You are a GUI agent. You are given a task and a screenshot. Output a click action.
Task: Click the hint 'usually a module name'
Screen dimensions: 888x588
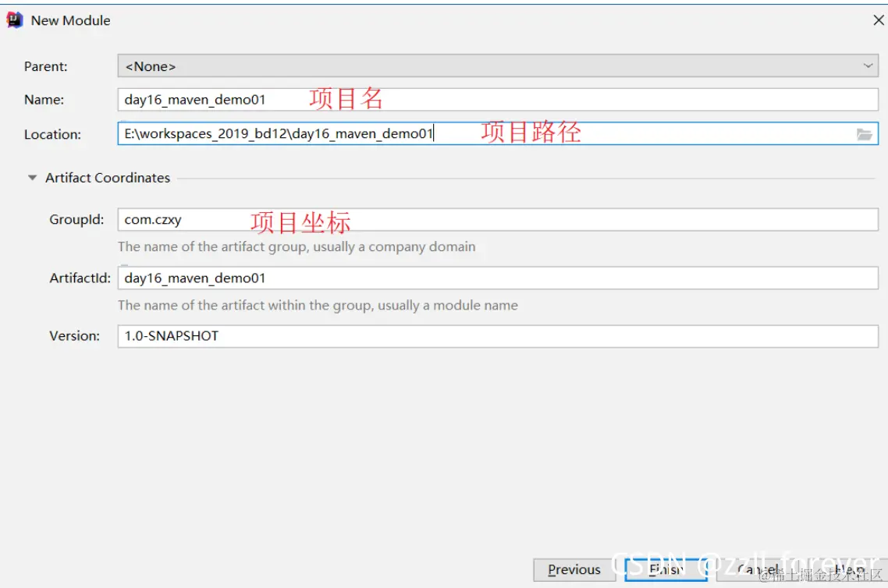(447, 306)
